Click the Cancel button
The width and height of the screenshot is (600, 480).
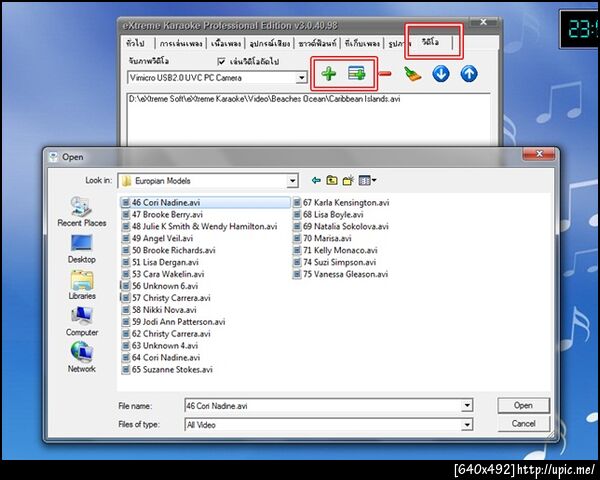coord(523,423)
